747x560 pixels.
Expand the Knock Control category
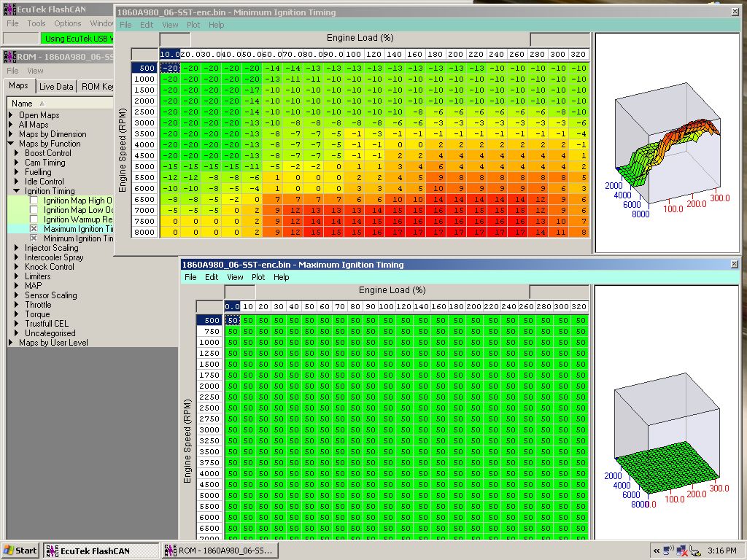click(x=17, y=267)
